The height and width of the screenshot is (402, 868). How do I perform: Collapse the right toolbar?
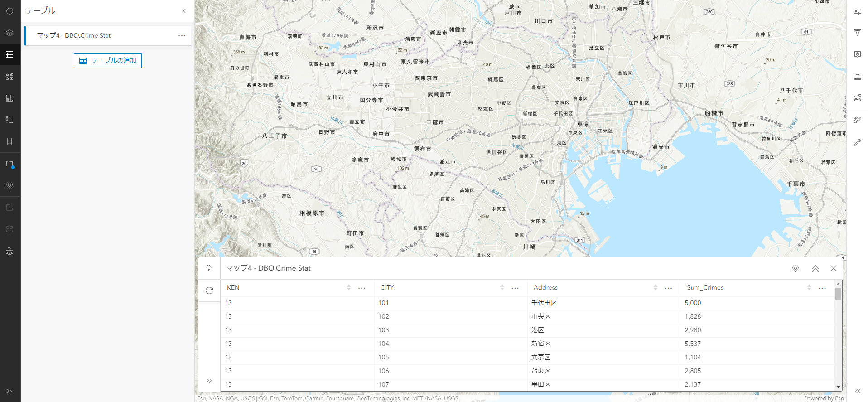point(858,391)
